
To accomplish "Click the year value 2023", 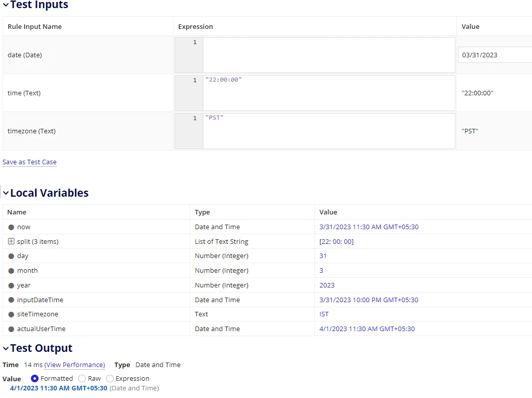I will tap(327, 285).
